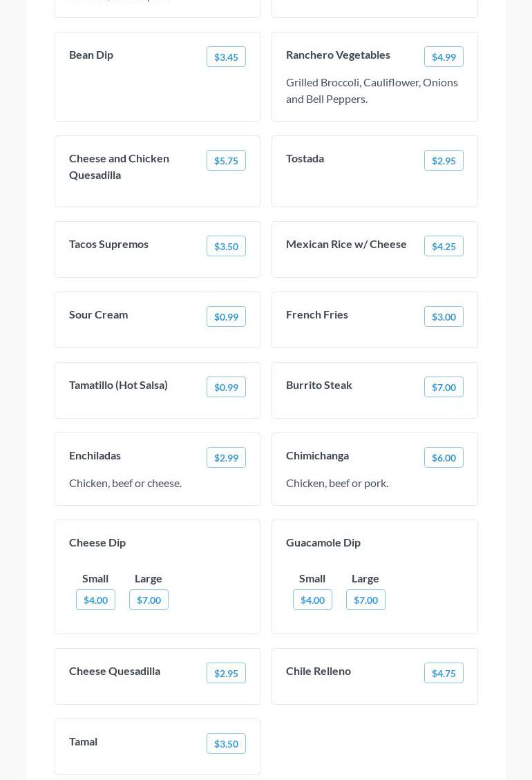Image resolution: width=532 pixels, height=780 pixels.
Task: Select Mexican Rice w/ Cheese $4.25 price
Action: tap(444, 246)
